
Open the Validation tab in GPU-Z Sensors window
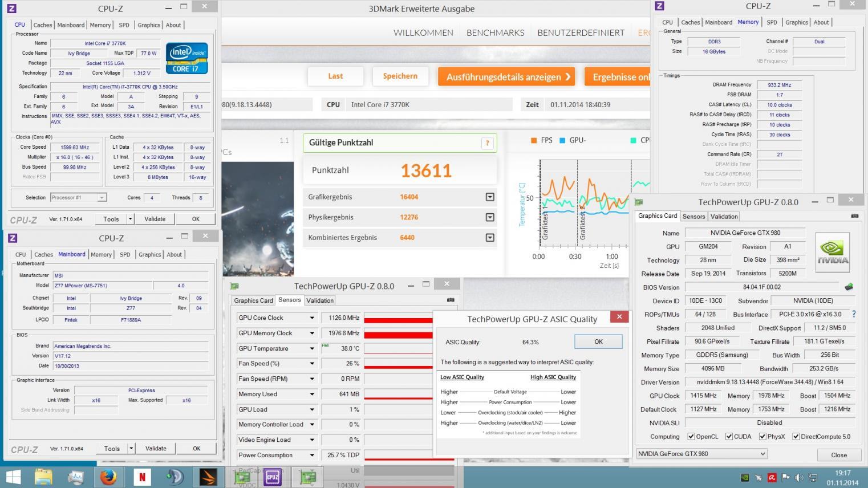click(x=320, y=300)
